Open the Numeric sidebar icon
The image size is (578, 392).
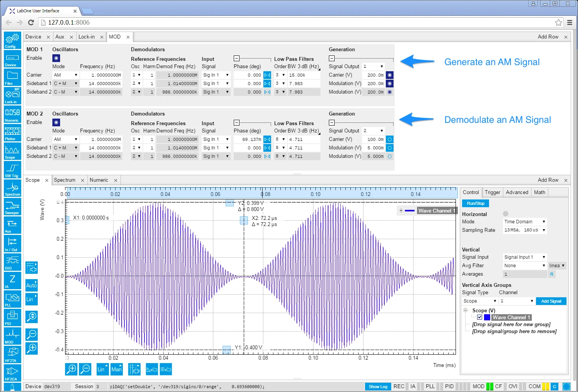12,114
